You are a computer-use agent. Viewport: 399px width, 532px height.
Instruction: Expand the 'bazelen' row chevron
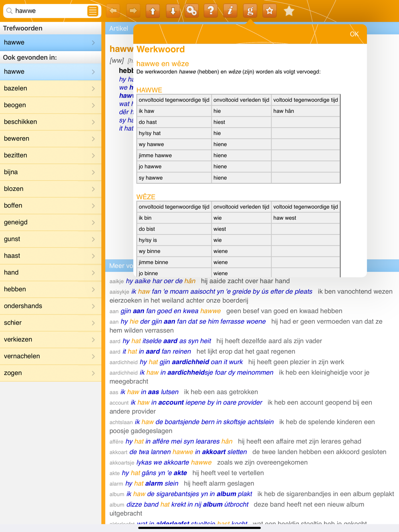[x=93, y=89]
